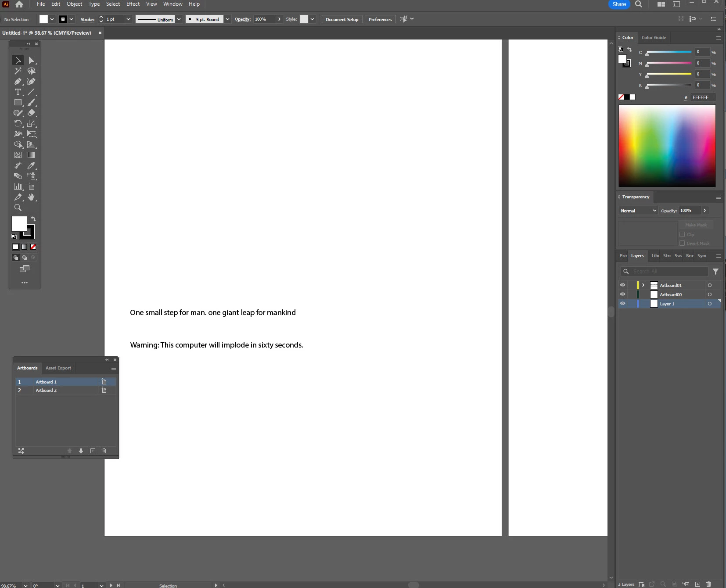Open the Object menu
The image size is (726, 588).
point(74,4)
